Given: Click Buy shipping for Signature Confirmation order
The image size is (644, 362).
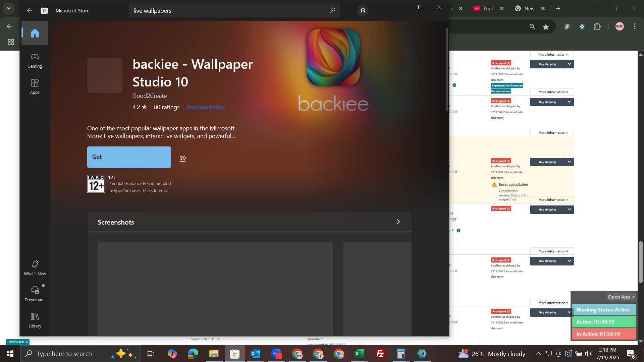Looking at the screenshot, I should [547, 64].
